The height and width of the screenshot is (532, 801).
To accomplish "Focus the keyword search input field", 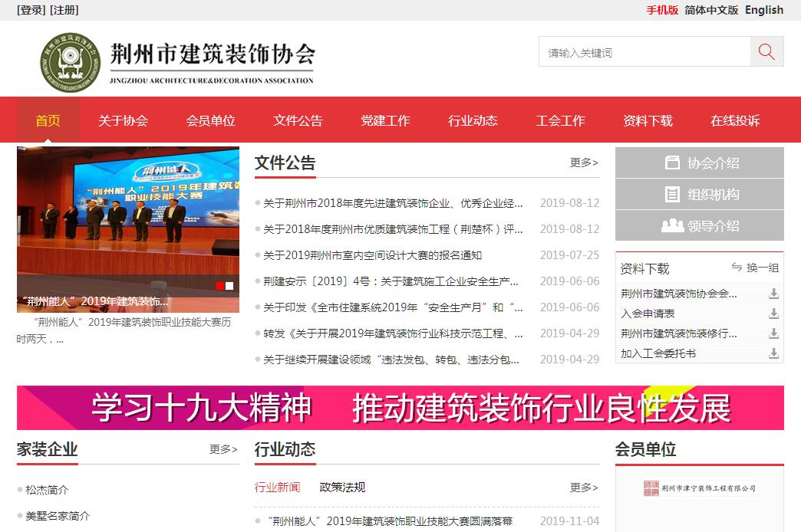I will 644,53.
